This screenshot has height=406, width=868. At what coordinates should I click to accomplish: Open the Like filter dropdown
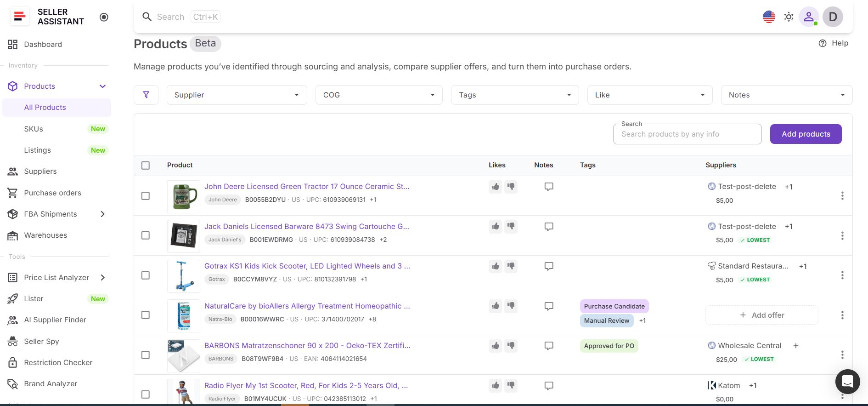pyautogui.click(x=650, y=95)
